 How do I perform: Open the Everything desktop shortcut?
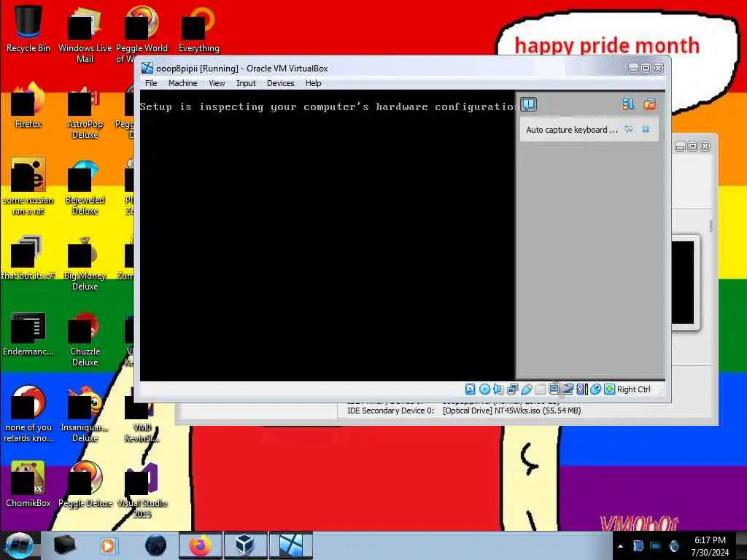(x=198, y=29)
